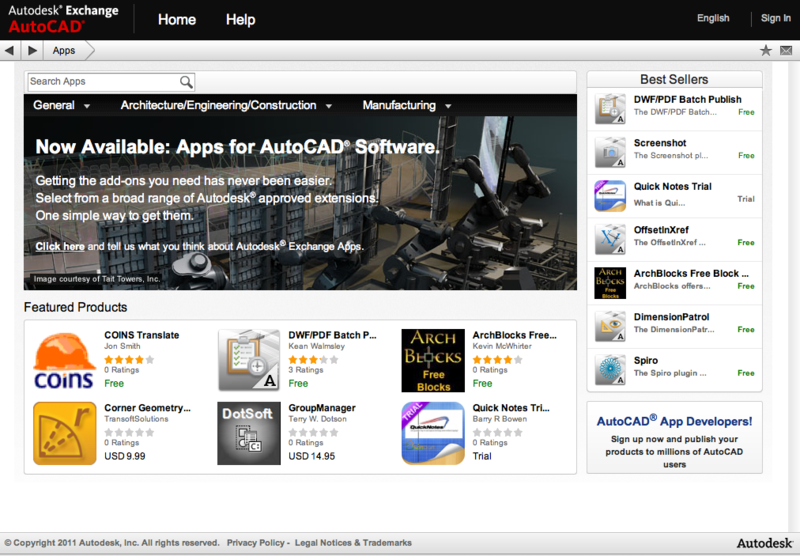Expand the General category dropdown
Screen dimensions: 800x556
click(x=61, y=105)
